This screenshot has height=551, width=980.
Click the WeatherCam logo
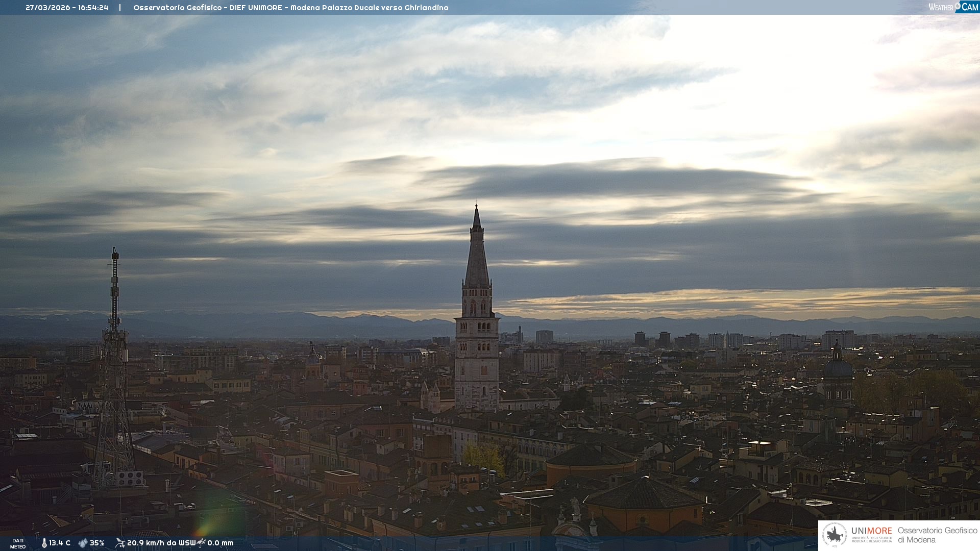click(953, 7)
